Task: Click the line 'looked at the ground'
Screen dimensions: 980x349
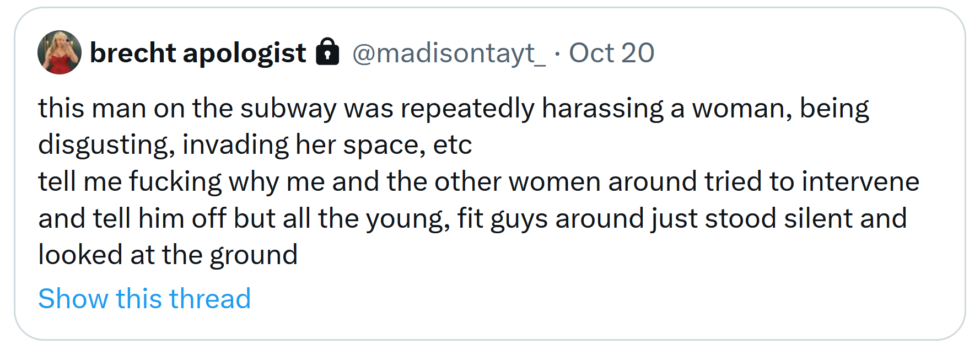Action: [168, 255]
